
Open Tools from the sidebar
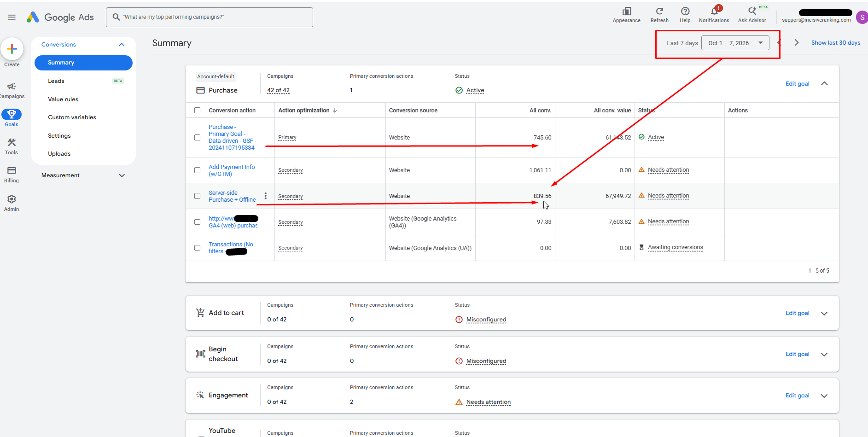click(x=12, y=146)
